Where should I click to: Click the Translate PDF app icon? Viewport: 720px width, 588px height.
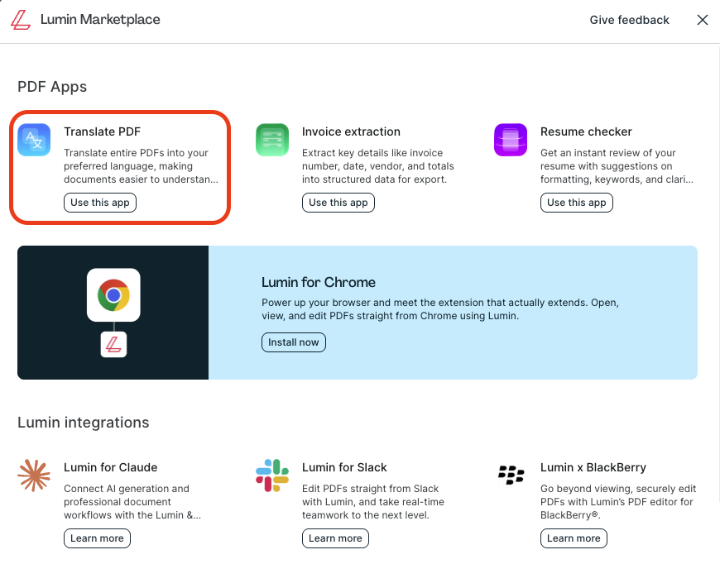34,140
